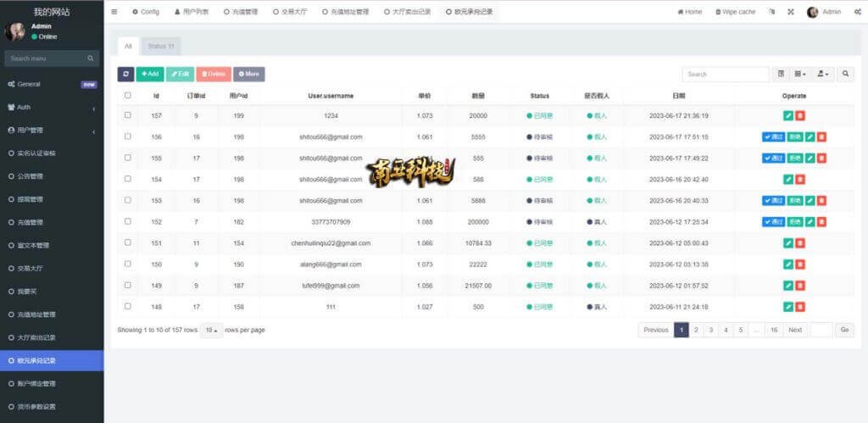868x423 pixels.
Task: Click the magnifier search icon beside export dropdown
Action: 846,75
